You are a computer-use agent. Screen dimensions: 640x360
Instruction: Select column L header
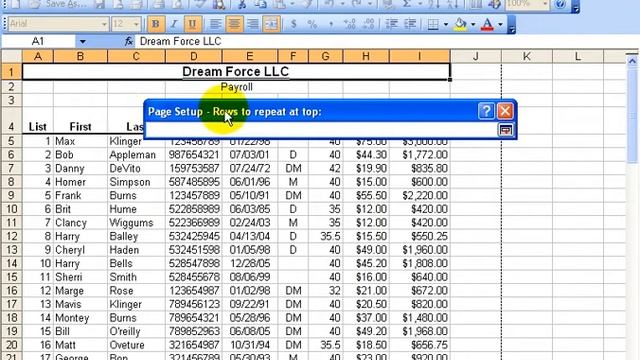pyautogui.click(x=578, y=56)
